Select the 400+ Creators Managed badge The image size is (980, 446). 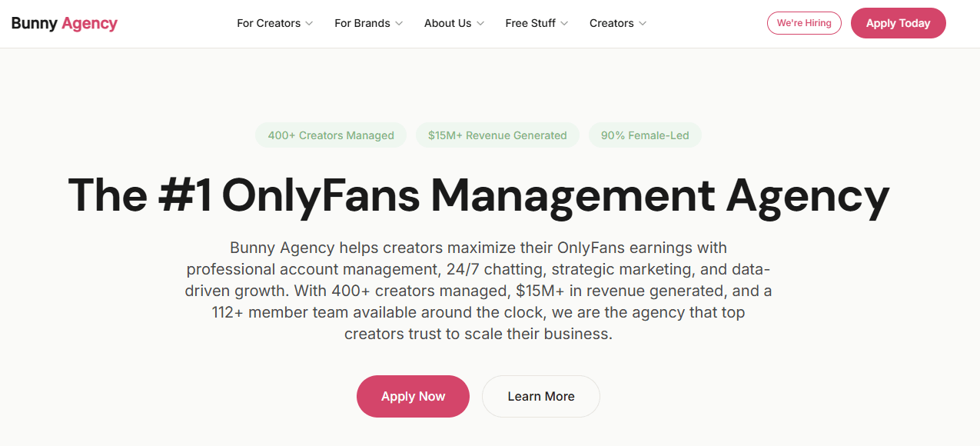click(331, 135)
